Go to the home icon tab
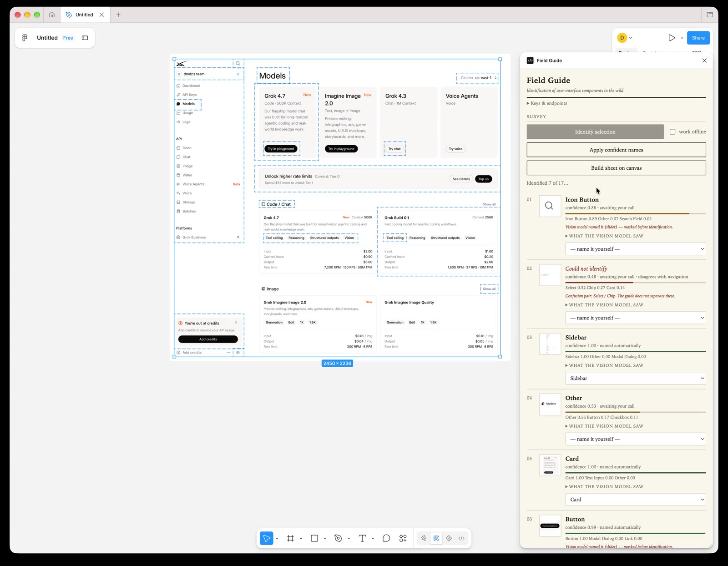The image size is (728, 566). tap(52, 15)
